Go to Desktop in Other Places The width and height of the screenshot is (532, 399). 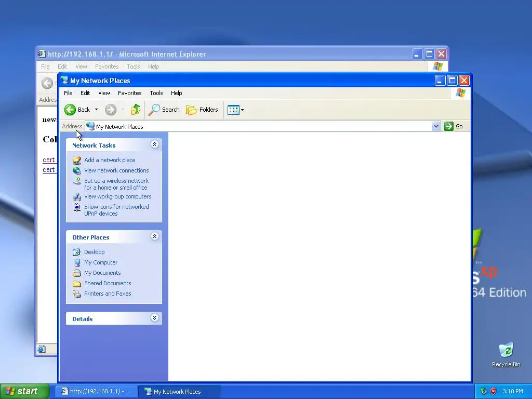point(95,252)
